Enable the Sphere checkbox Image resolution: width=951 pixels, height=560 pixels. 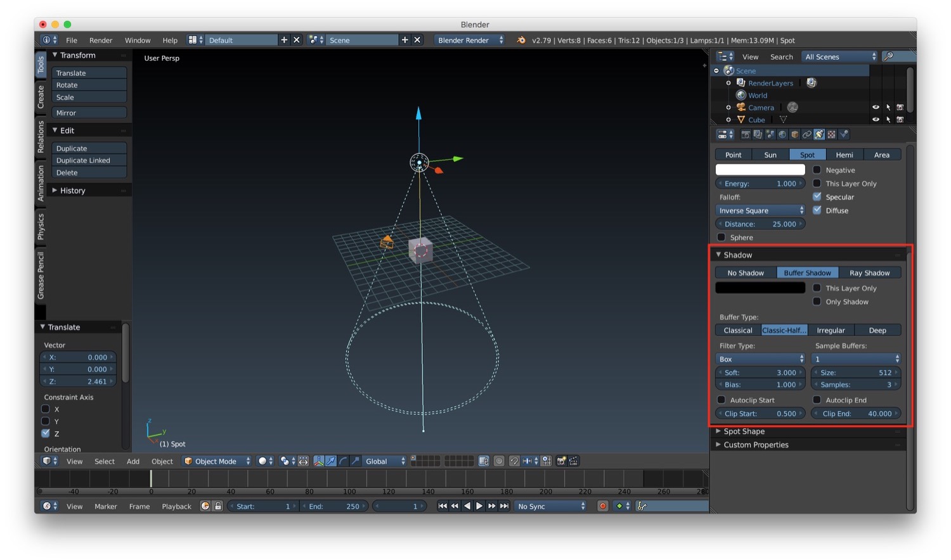coord(721,237)
